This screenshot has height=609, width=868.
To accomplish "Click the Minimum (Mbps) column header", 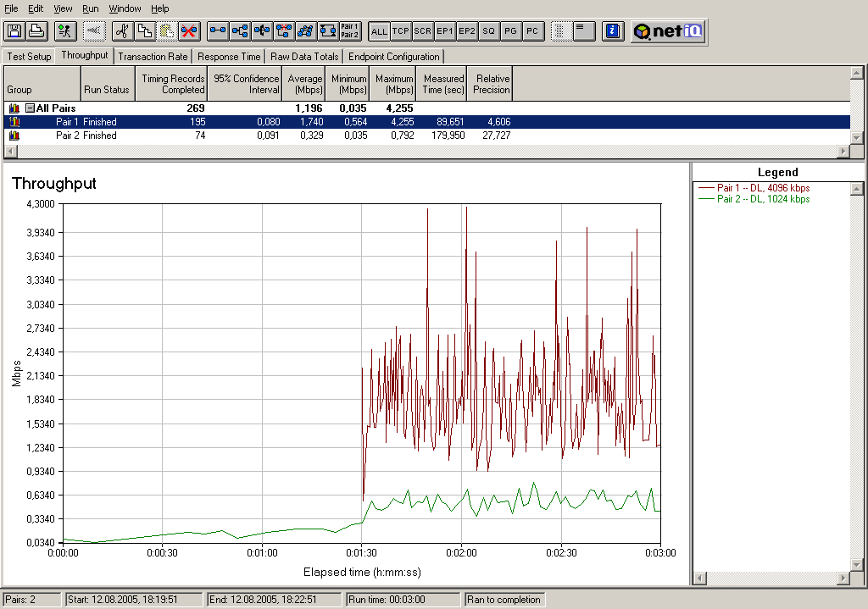I will point(348,84).
